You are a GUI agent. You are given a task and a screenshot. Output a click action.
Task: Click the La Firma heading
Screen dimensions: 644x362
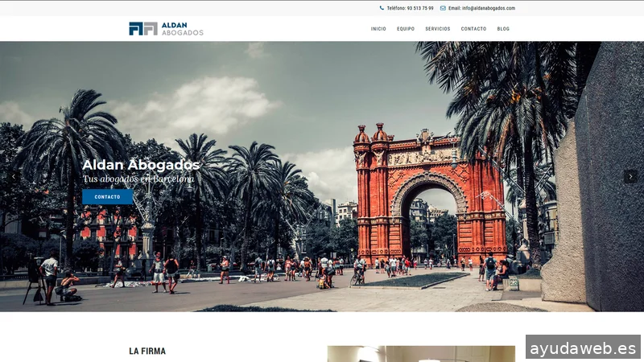point(147,351)
